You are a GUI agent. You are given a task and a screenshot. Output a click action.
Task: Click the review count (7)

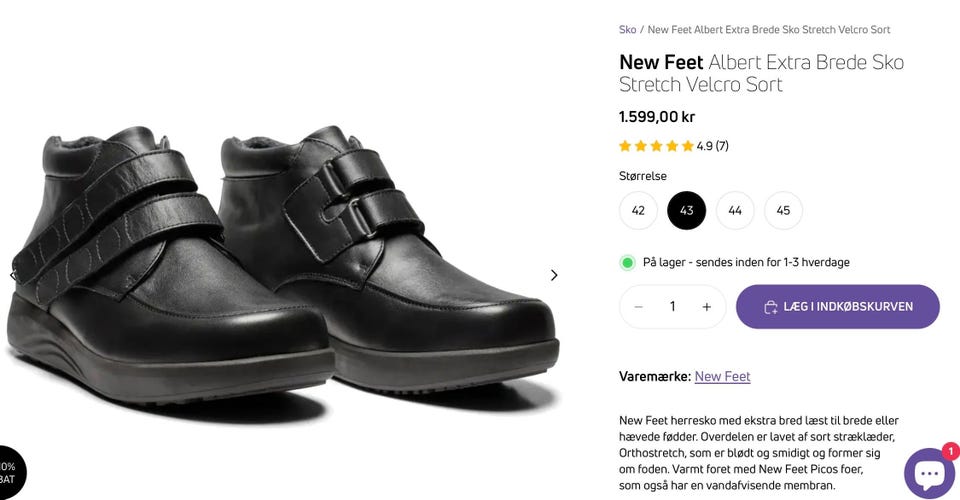coord(722,146)
